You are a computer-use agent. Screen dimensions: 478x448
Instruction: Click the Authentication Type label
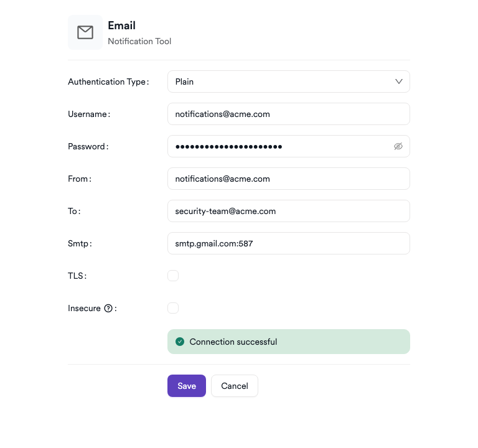(107, 82)
